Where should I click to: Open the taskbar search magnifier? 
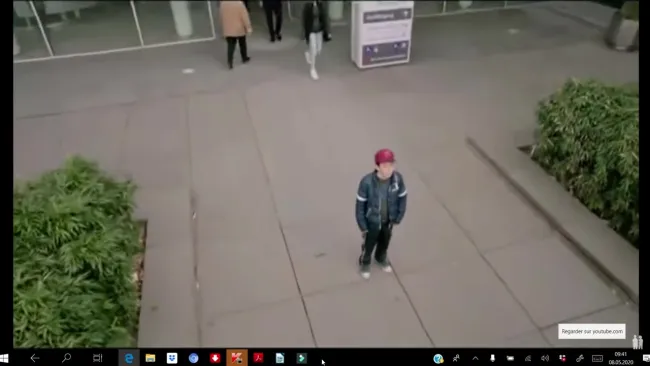(x=66, y=358)
